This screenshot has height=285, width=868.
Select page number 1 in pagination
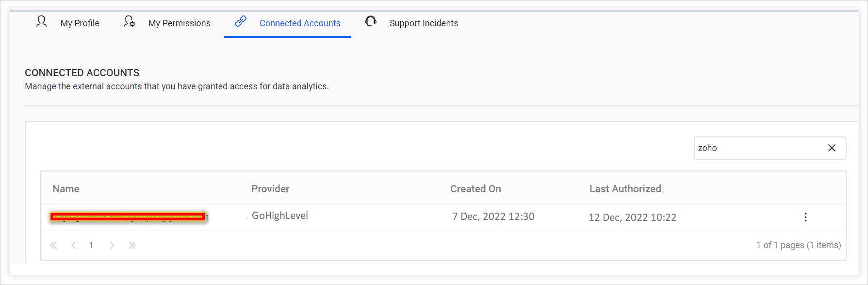91,245
